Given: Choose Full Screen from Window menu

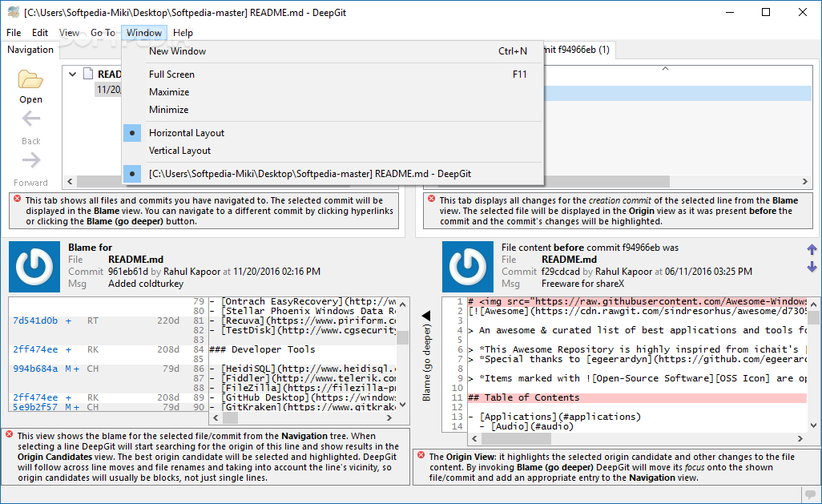Looking at the screenshot, I should point(332,75).
